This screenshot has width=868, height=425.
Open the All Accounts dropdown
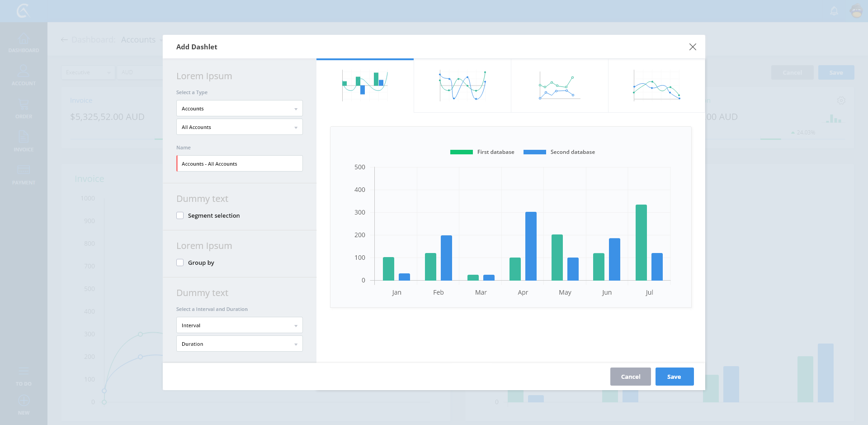click(239, 127)
